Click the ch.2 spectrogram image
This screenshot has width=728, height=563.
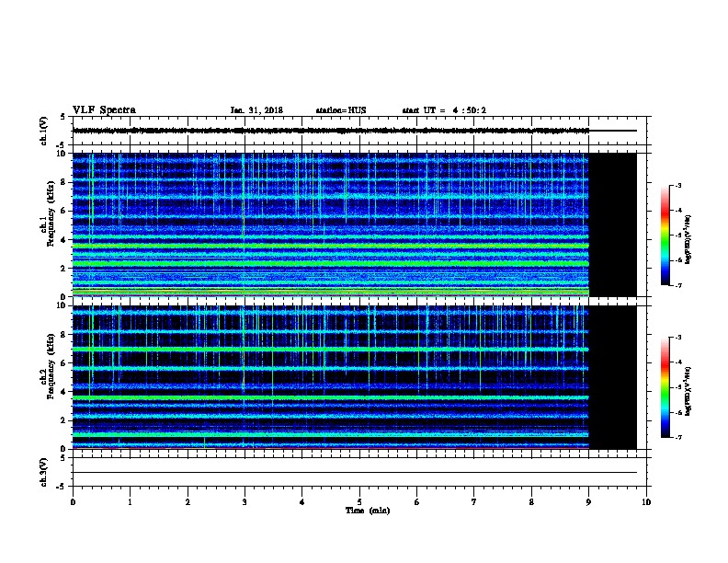331,377
